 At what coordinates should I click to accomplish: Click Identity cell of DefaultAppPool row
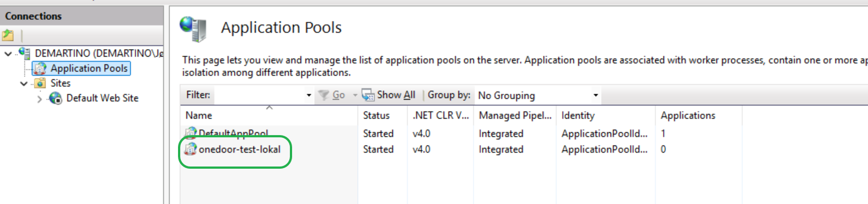(605, 133)
